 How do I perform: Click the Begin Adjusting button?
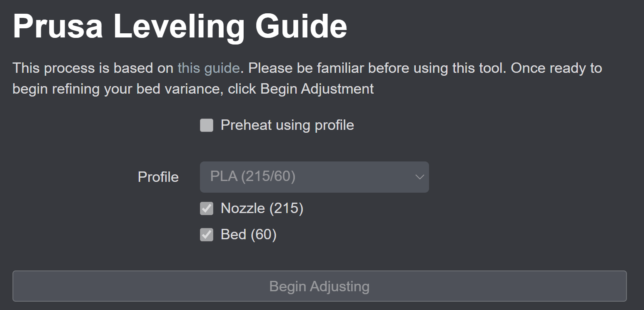coord(320,286)
